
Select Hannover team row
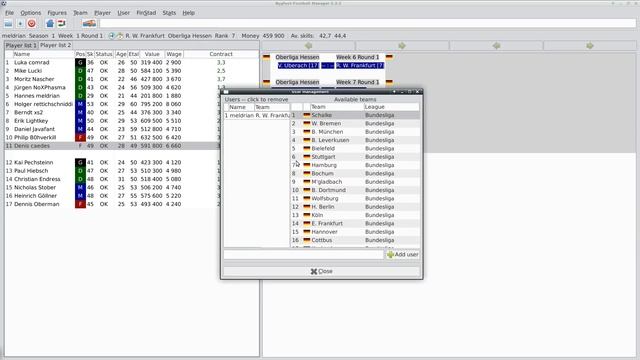[355, 232]
